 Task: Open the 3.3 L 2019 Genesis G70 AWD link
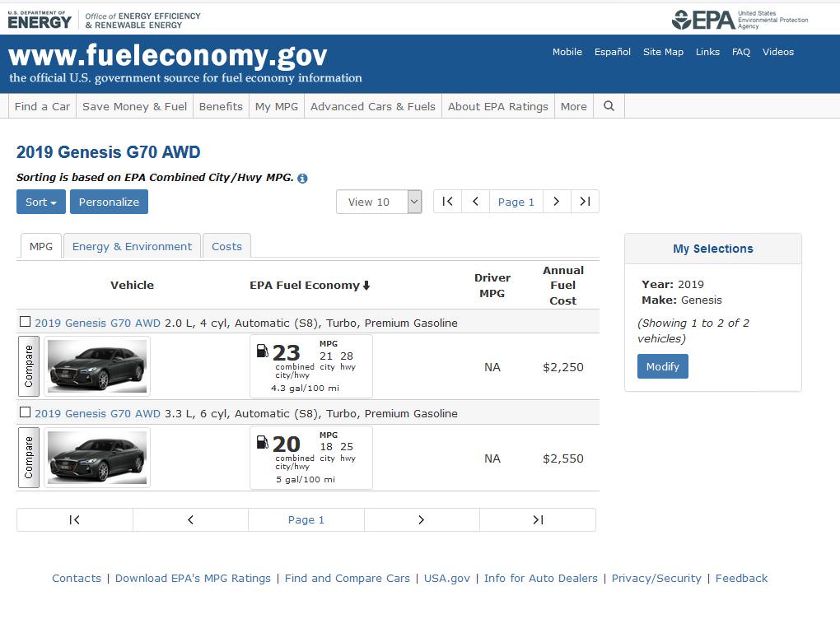click(x=97, y=413)
